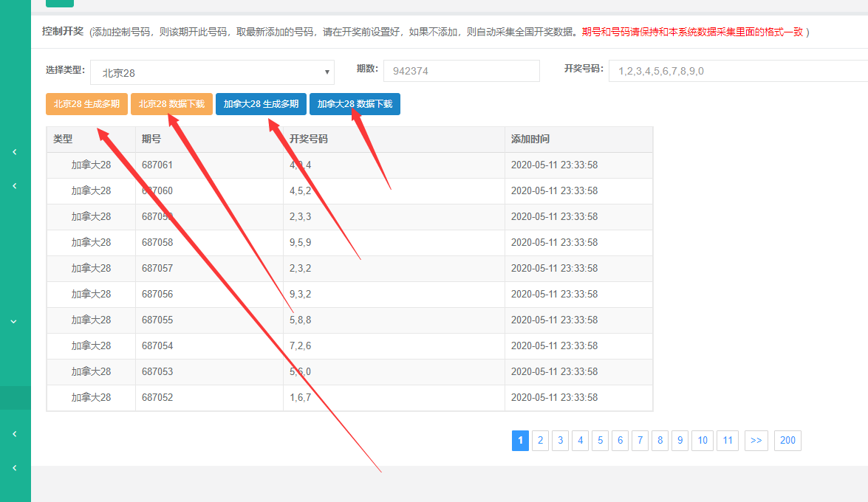This screenshot has height=502, width=868.
Task: Go to page 2 in pagination
Action: [x=541, y=441]
